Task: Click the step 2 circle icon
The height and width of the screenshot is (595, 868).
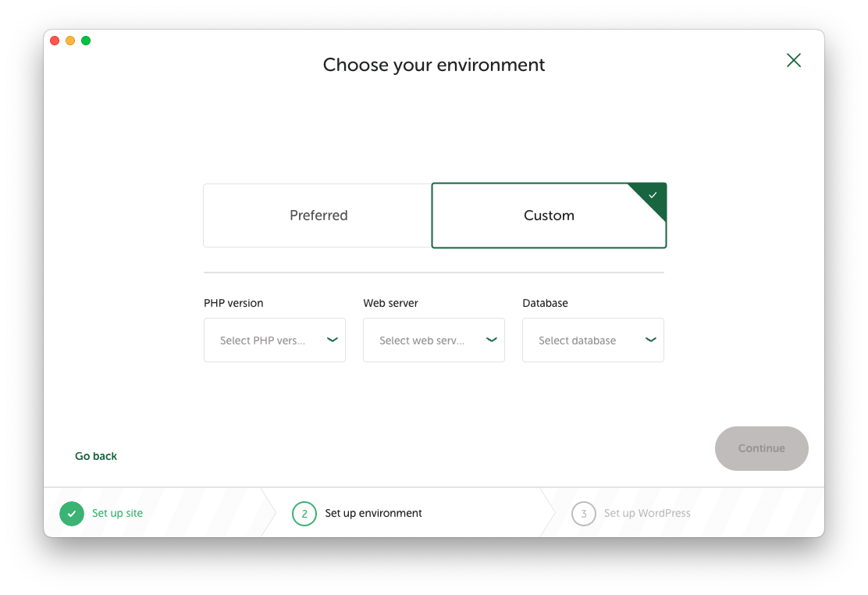Action: (x=304, y=514)
